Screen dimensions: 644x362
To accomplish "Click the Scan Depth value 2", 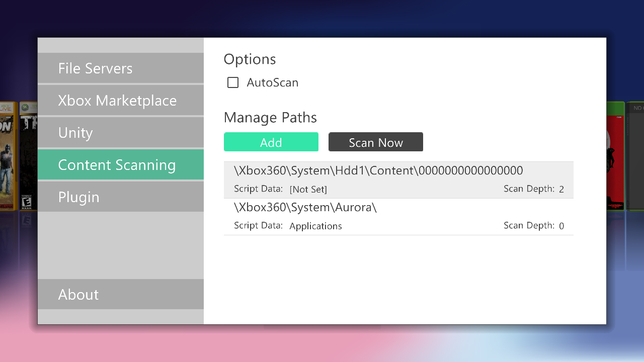I will pyautogui.click(x=561, y=190).
